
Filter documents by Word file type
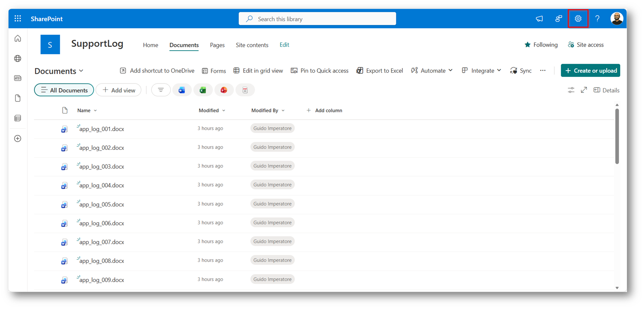[182, 90]
